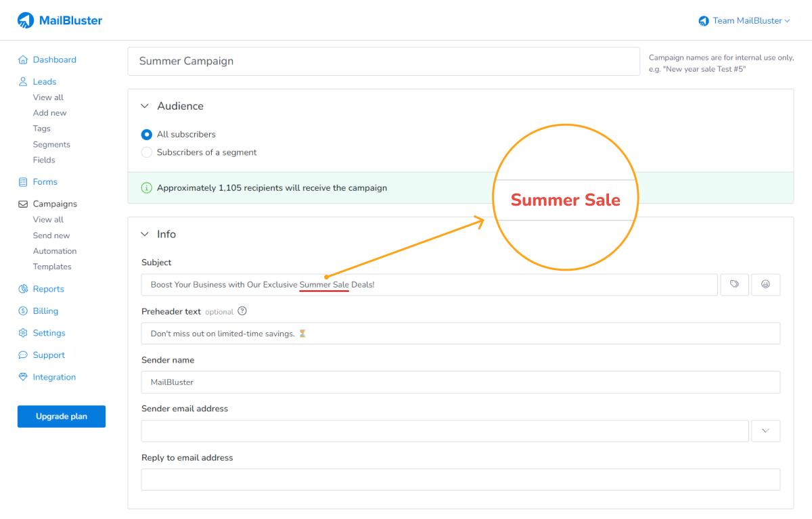Image resolution: width=812 pixels, height=519 pixels.
Task: Select the merge tag icon beside Subject
Action: point(734,284)
